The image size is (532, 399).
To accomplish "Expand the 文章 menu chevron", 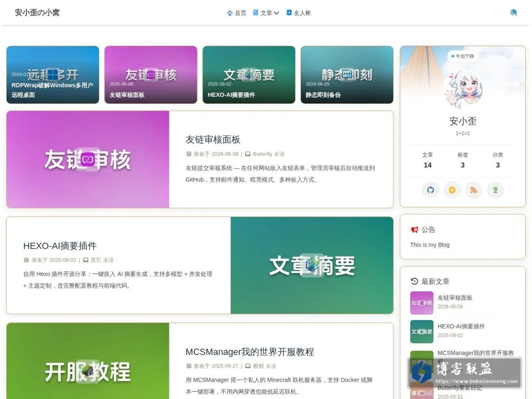I will (276, 13).
